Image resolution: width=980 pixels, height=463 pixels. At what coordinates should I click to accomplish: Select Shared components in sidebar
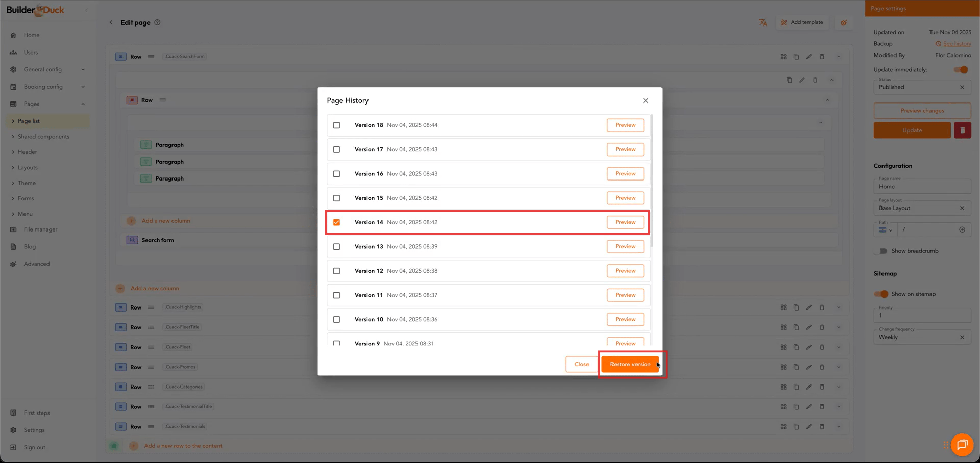43,137
